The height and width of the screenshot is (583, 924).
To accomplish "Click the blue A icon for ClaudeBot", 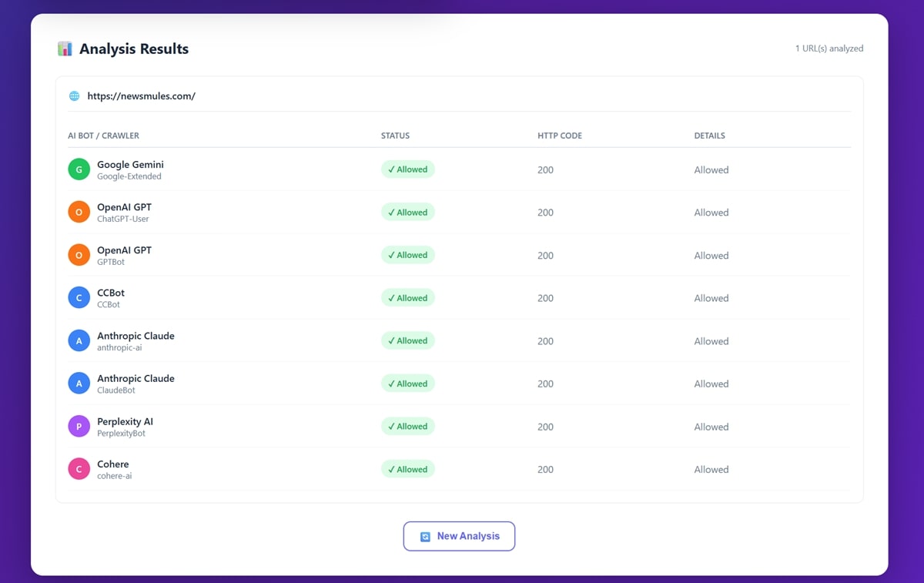I will click(x=79, y=384).
